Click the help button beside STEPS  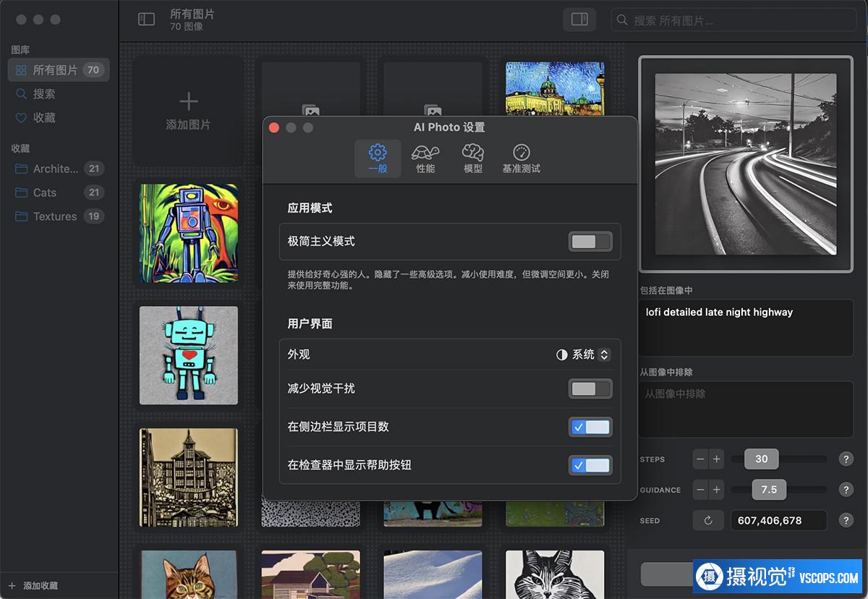click(x=846, y=459)
